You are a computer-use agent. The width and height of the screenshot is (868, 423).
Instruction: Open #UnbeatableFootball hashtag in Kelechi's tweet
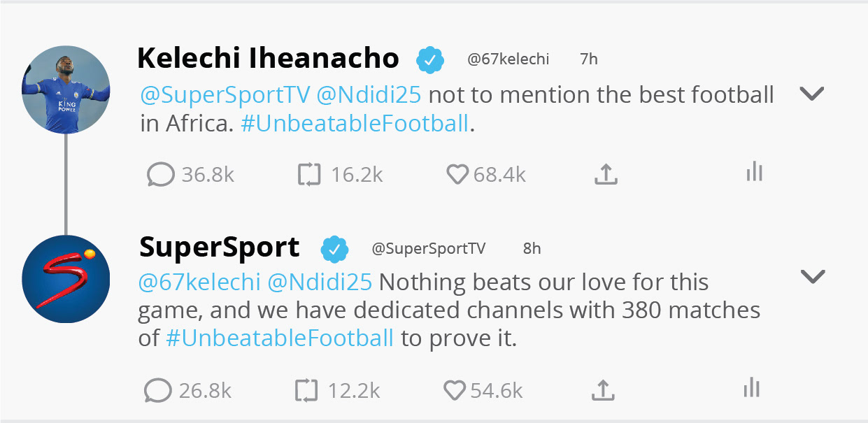(x=354, y=124)
